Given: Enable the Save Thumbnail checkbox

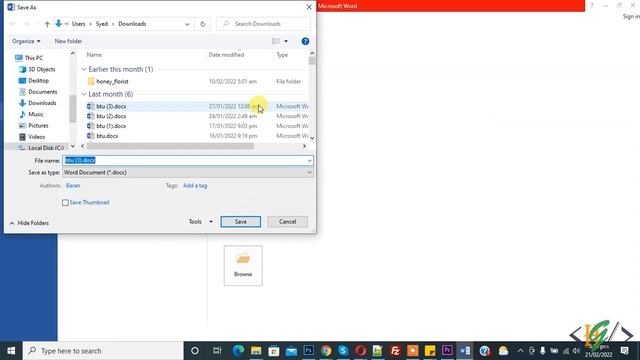Looking at the screenshot, I should point(65,202).
